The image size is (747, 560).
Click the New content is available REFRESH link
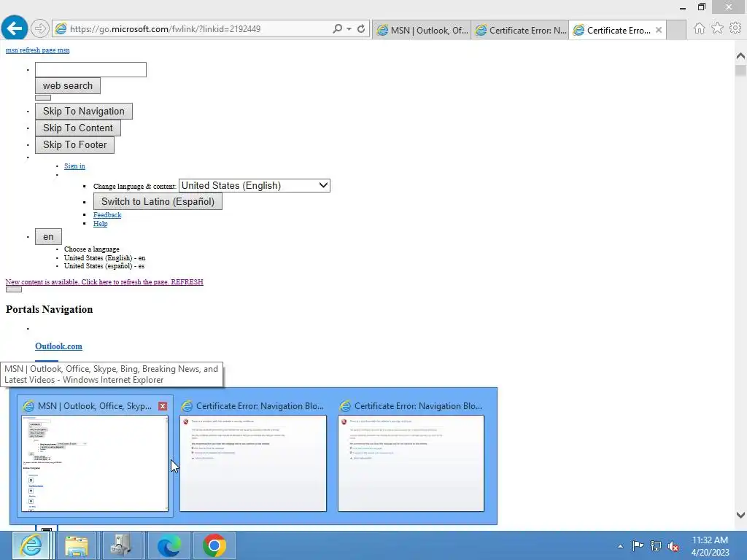click(x=104, y=282)
